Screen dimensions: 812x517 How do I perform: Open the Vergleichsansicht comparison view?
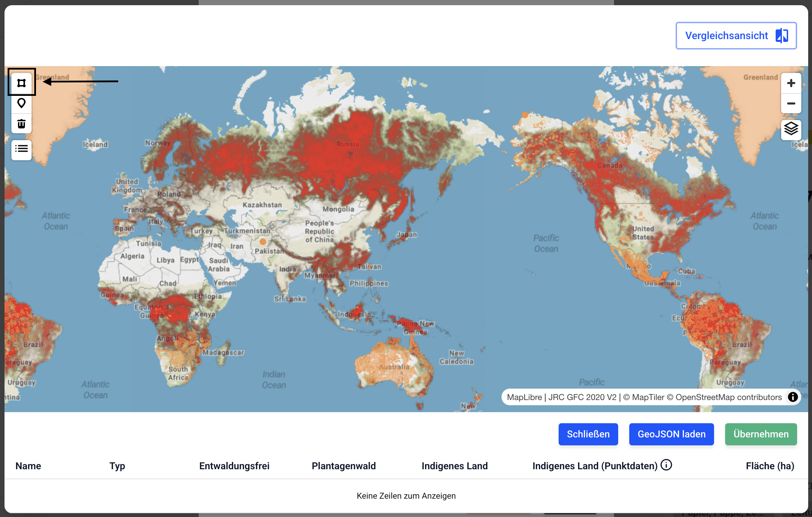click(736, 36)
